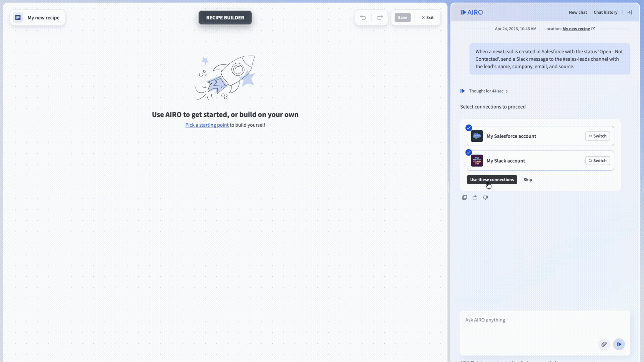644x362 pixels.
Task: Select the My Slack account card
Action: point(540,161)
